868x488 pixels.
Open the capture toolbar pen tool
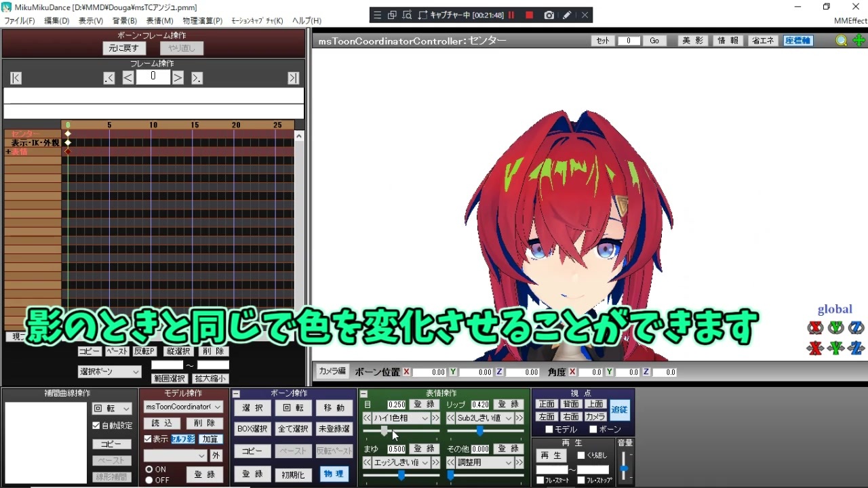pyautogui.click(x=567, y=15)
